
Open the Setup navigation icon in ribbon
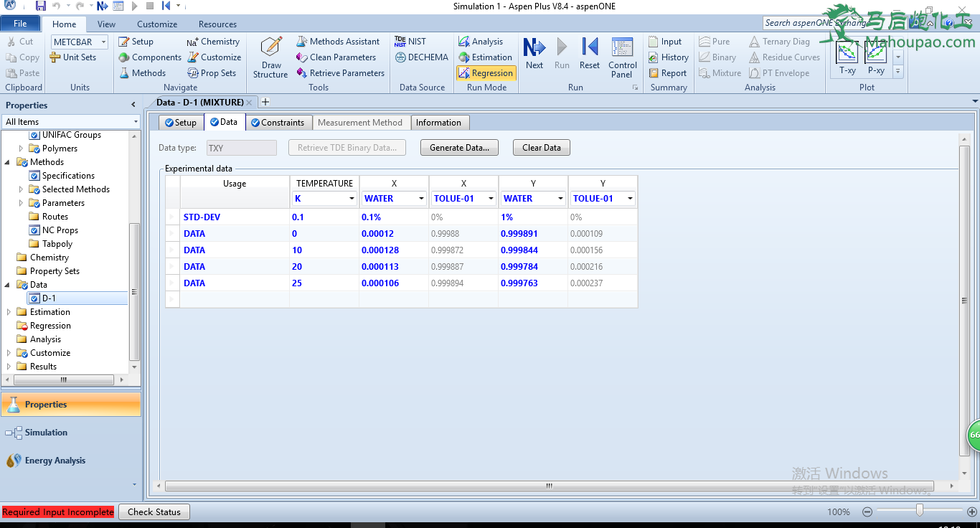tap(136, 42)
